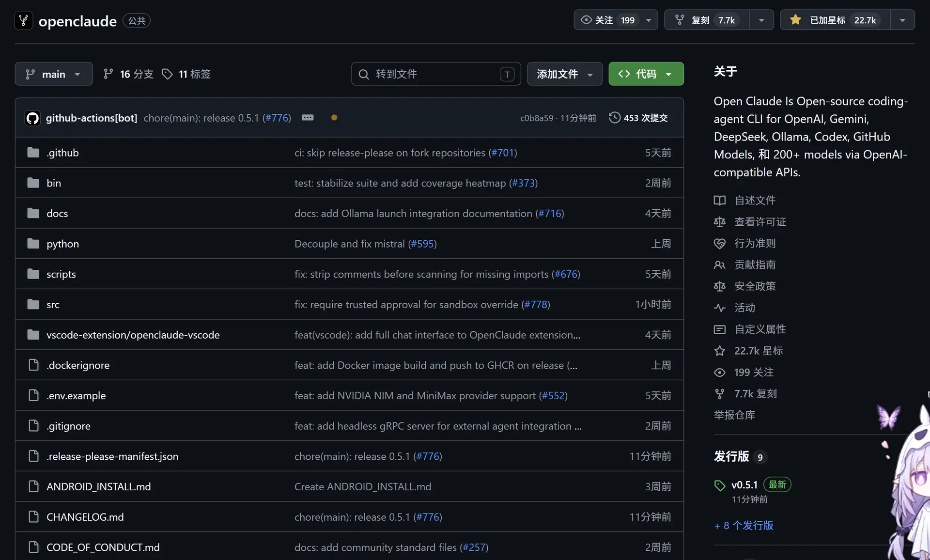Expand the 添加文件 dropdown
930x560 pixels.
565,74
